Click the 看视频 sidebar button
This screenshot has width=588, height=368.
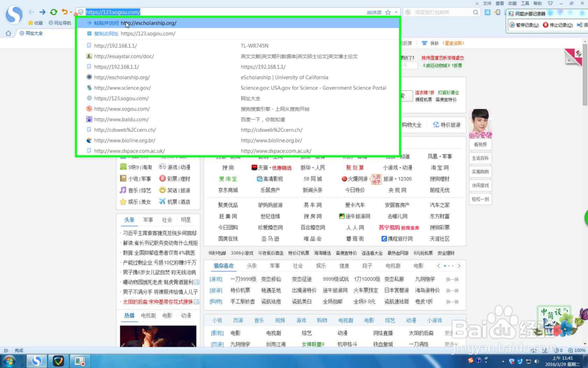point(480,145)
